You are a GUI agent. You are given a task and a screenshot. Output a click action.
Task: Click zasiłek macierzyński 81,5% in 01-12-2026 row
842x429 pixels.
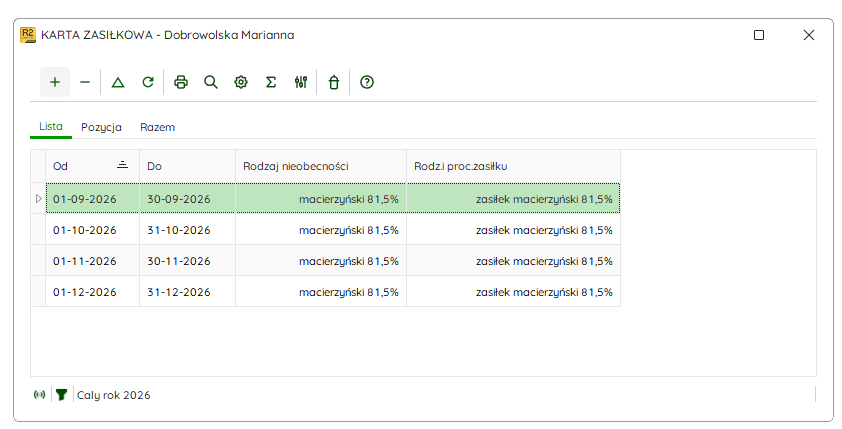pyautogui.click(x=513, y=292)
